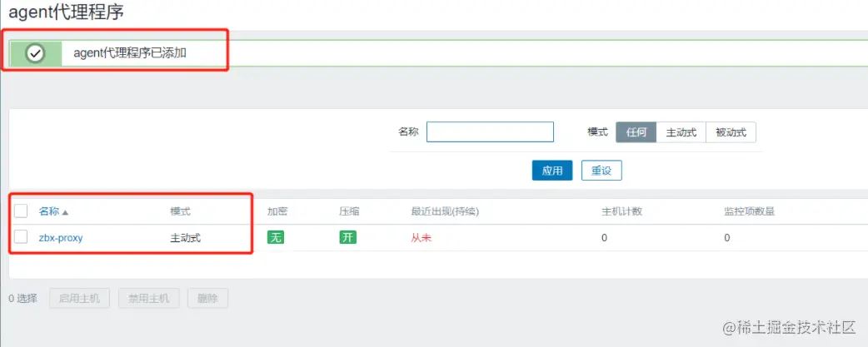Open the zbx-proxy proxy link
The width and height of the screenshot is (868, 347).
coord(61,238)
